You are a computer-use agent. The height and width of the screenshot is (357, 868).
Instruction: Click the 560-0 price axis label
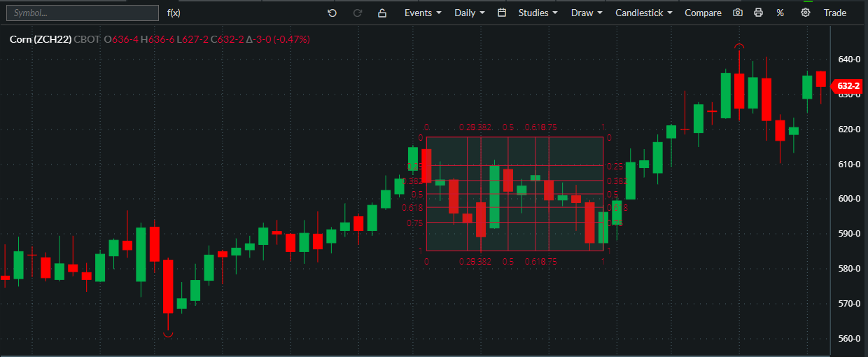(x=848, y=339)
